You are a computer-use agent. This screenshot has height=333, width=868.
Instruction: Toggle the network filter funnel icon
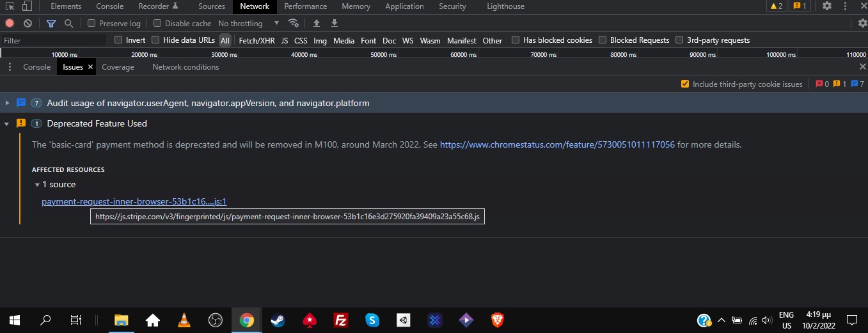51,23
